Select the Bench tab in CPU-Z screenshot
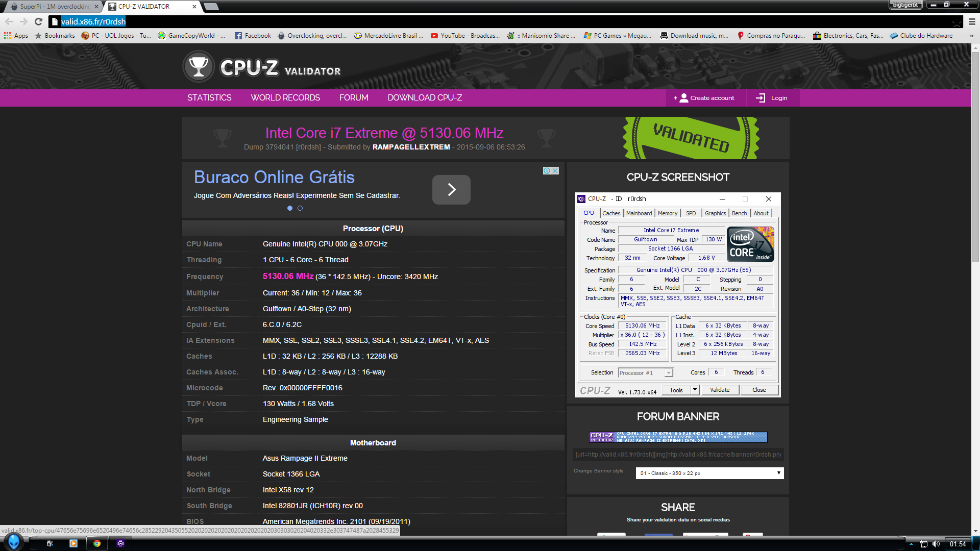This screenshot has height=551, width=980. (739, 213)
